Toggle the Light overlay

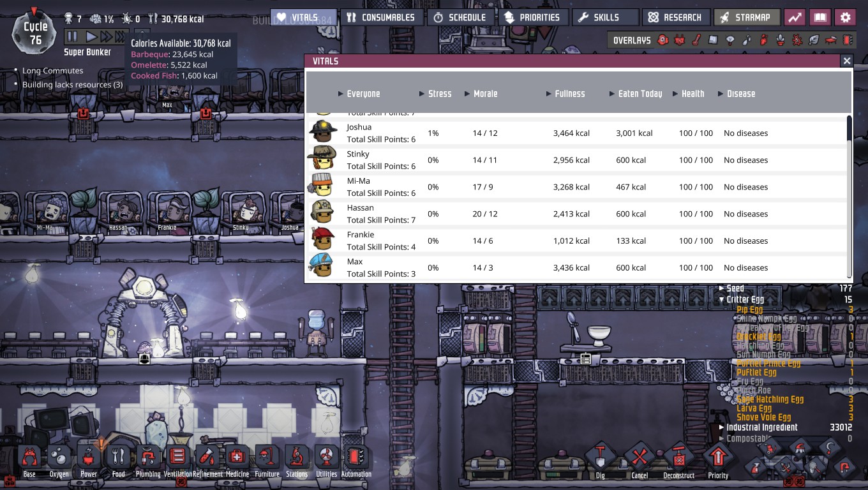coord(730,40)
